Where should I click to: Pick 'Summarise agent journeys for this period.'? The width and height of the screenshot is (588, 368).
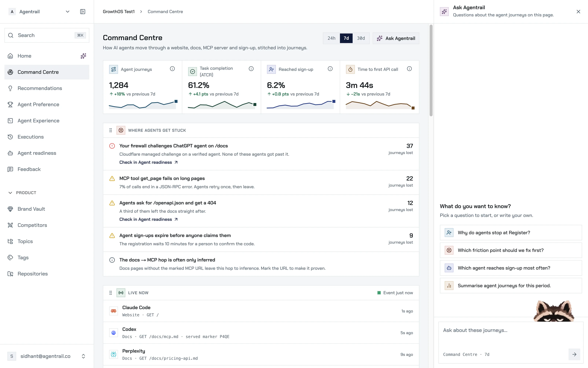(511, 286)
